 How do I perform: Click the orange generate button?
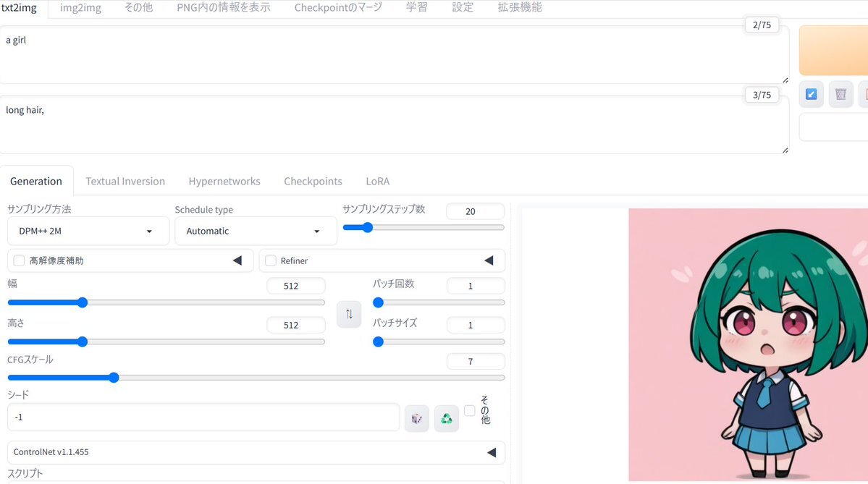pyautogui.click(x=833, y=51)
